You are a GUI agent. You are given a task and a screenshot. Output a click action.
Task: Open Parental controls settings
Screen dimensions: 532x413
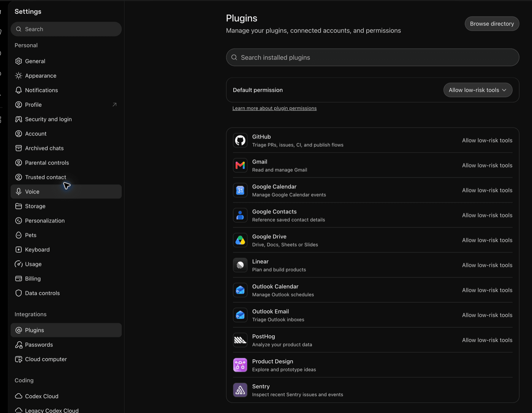click(x=66, y=163)
